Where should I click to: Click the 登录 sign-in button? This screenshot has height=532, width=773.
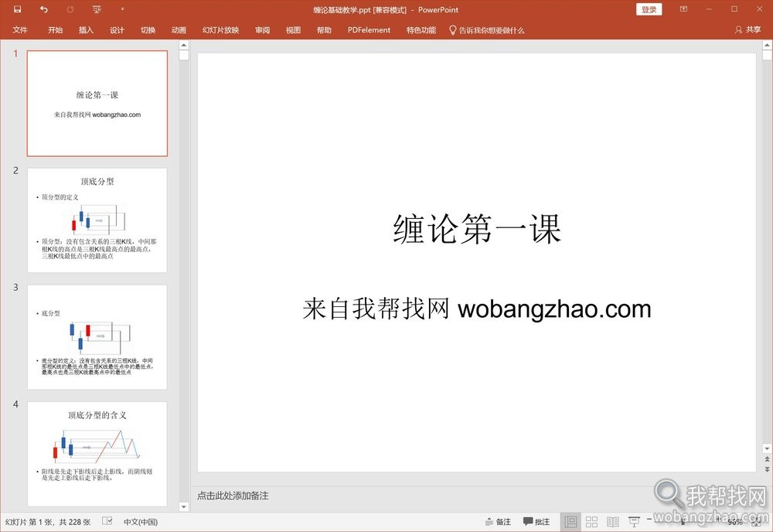pyautogui.click(x=649, y=9)
